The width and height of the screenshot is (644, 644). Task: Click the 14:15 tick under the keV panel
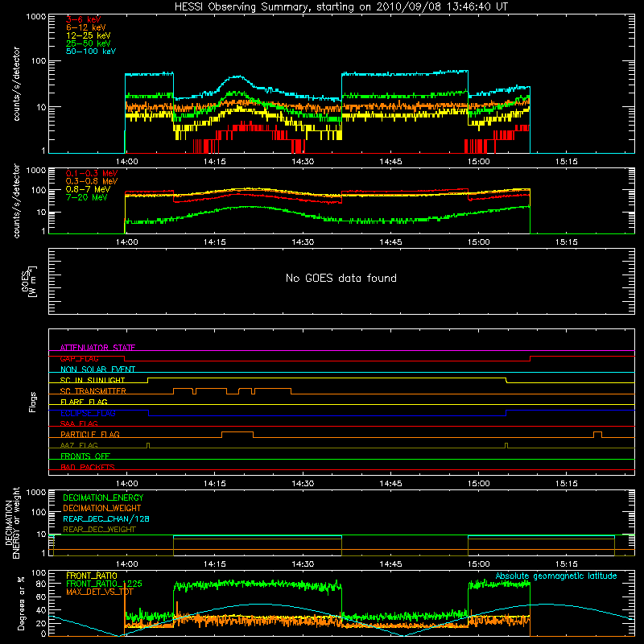pos(214,162)
